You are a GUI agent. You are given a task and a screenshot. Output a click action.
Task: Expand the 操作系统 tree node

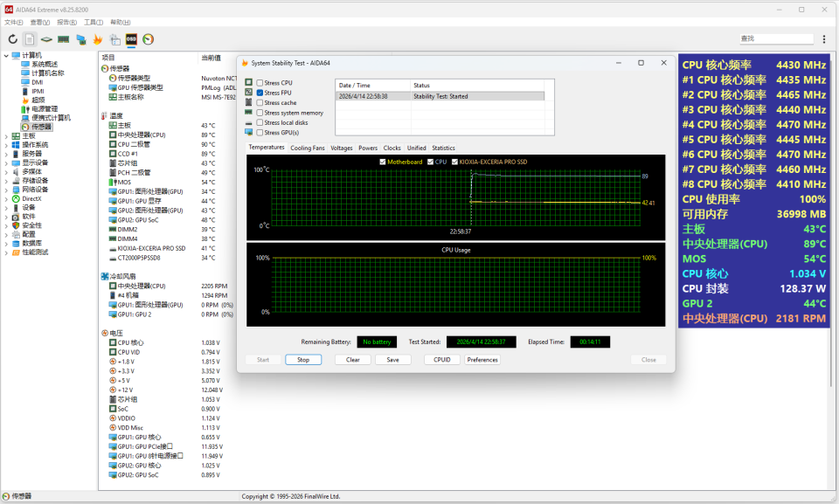coord(6,145)
